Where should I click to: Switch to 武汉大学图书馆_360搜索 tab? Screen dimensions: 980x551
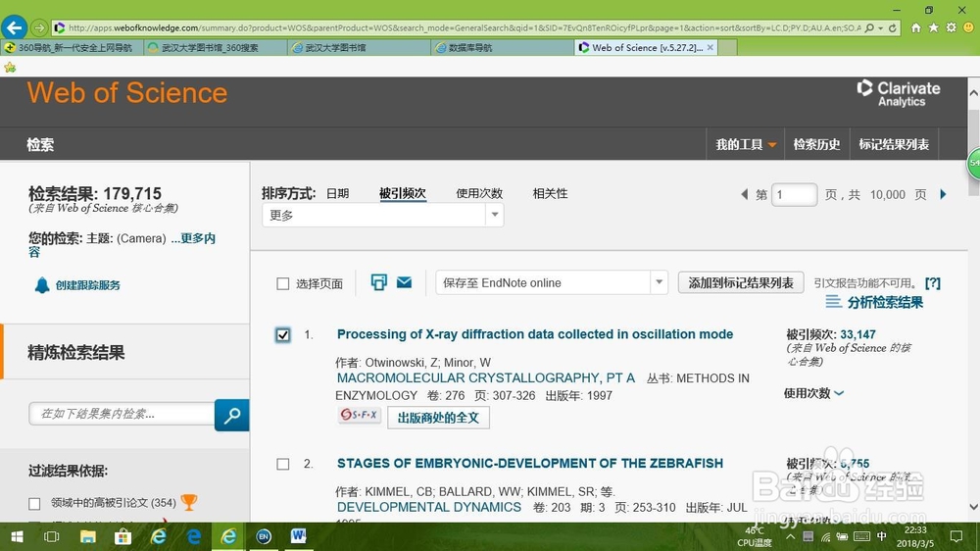(x=215, y=47)
